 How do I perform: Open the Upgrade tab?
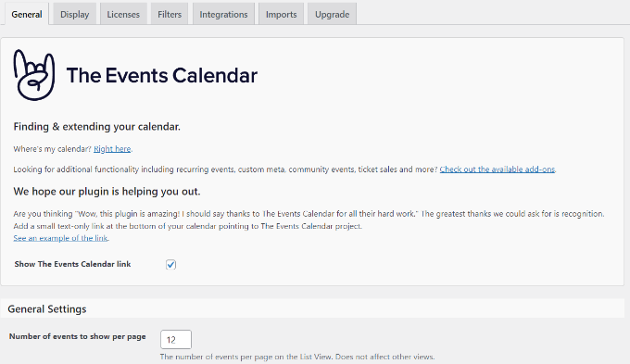[x=332, y=14]
